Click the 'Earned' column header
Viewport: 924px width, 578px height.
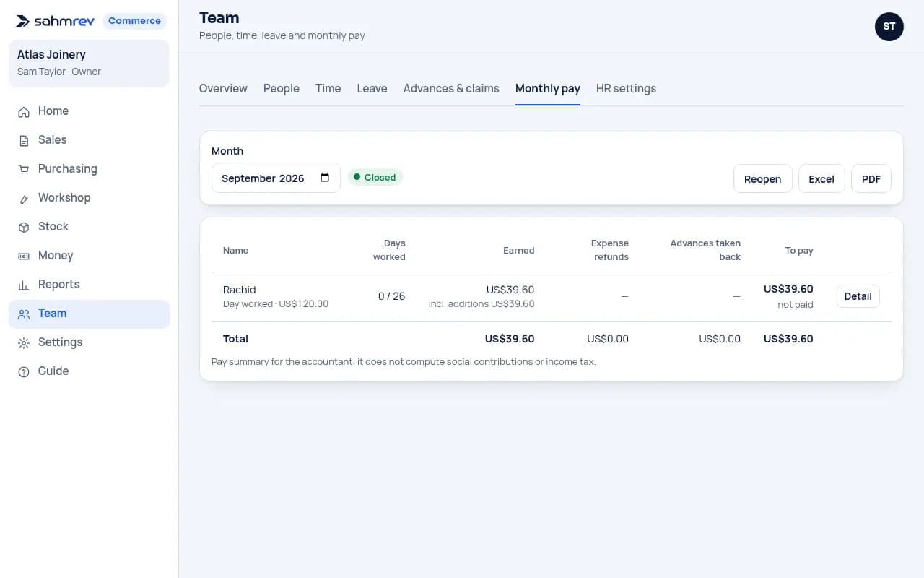(x=519, y=251)
